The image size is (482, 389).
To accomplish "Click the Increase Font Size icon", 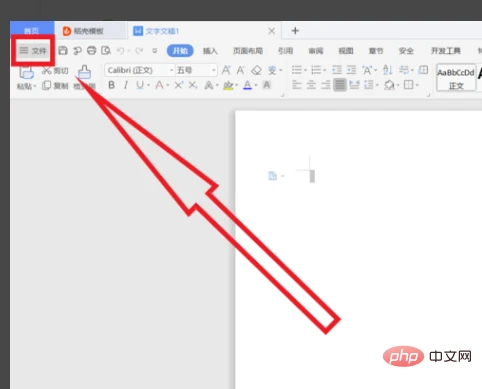I will click(x=226, y=70).
